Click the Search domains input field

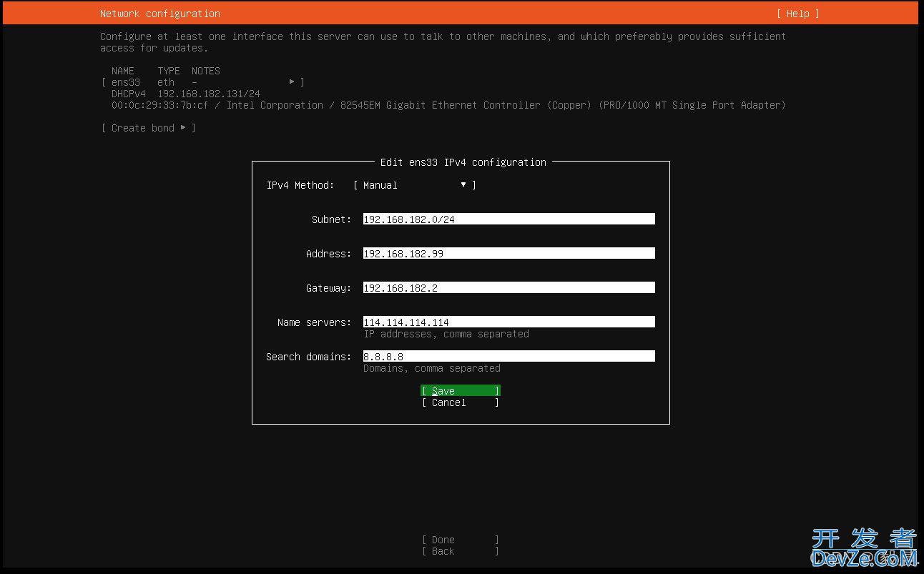tap(508, 357)
